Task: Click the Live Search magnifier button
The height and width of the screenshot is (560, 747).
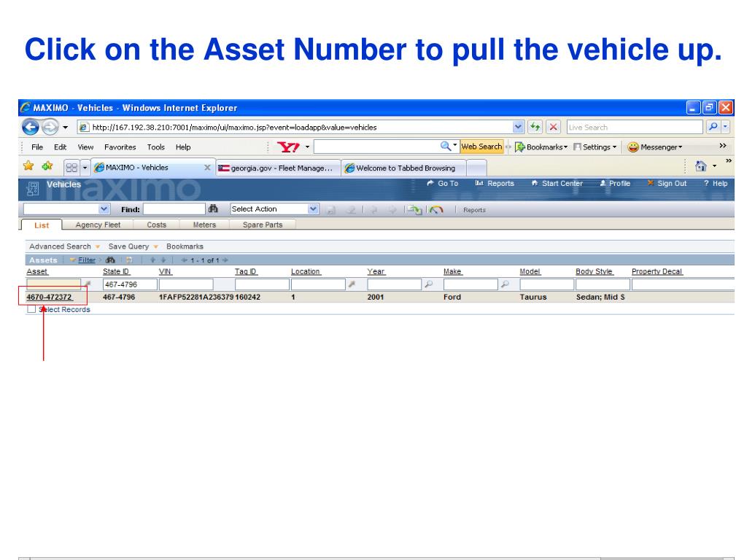Action: tap(713, 127)
